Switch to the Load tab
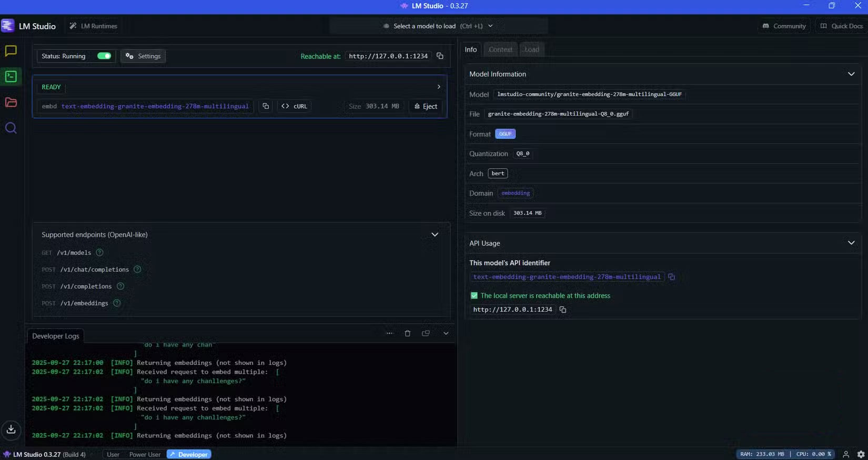 [531, 49]
